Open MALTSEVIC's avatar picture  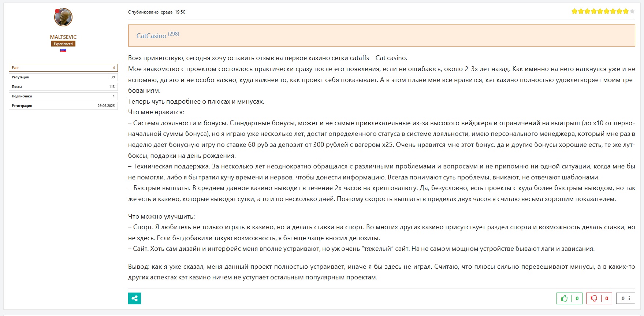64,17
